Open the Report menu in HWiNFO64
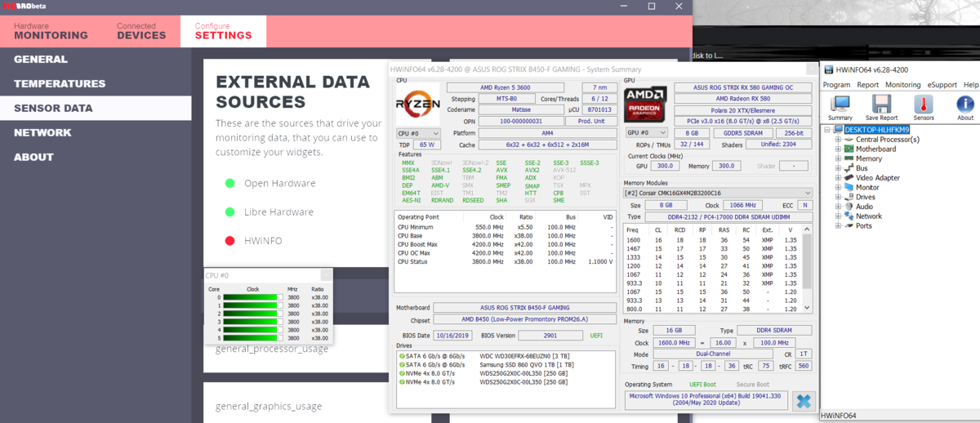Screen dimensions: 980x423 (x=868, y=85)
